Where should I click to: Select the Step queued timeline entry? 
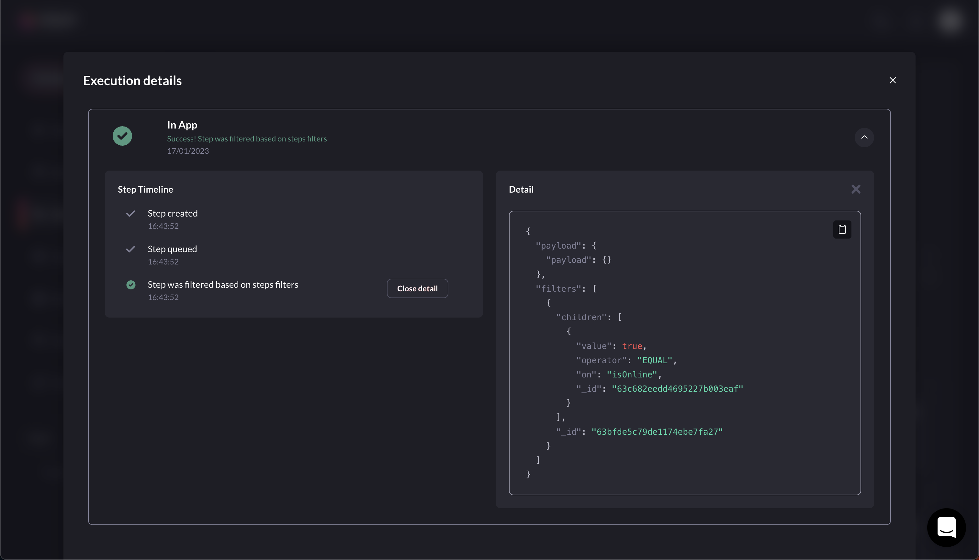172,249
